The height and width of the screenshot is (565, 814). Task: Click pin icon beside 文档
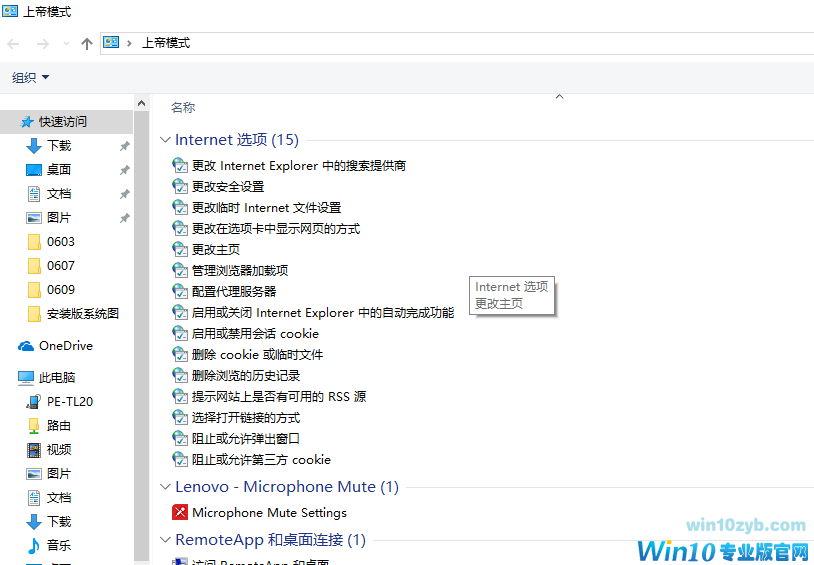125,194
